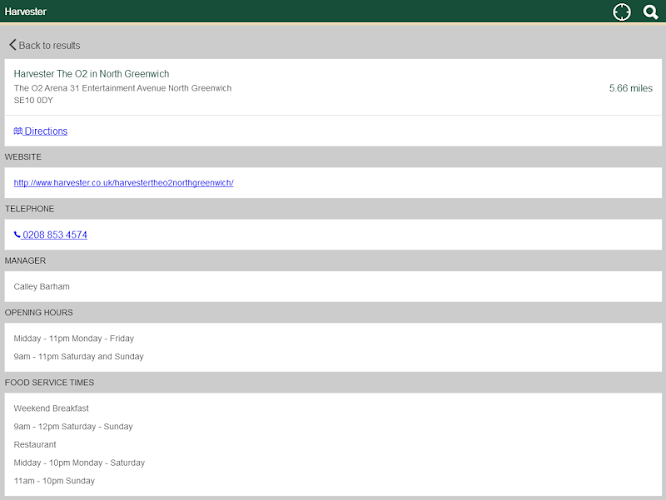Select Midday - 11pm Monday - Friday
Viewport: 666px width, 500px height.
coord(74,339)
